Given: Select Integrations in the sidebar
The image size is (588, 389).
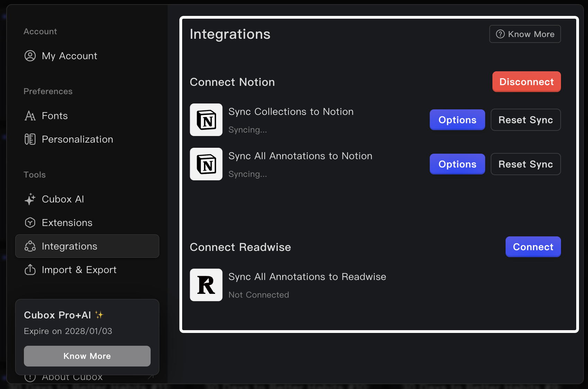Looking at the screenshot, I should (87, 246).
